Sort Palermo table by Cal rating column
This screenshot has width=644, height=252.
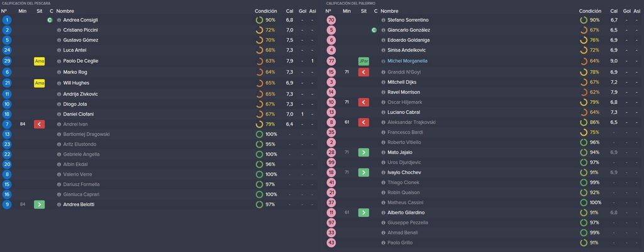coord(614,11)
